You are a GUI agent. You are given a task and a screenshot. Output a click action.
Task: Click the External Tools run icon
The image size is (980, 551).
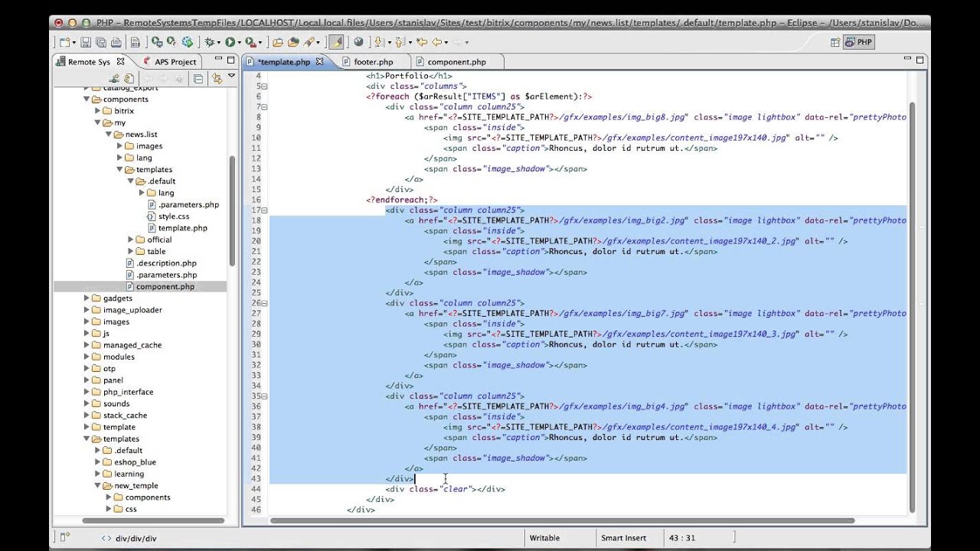(x=250, y=42)
